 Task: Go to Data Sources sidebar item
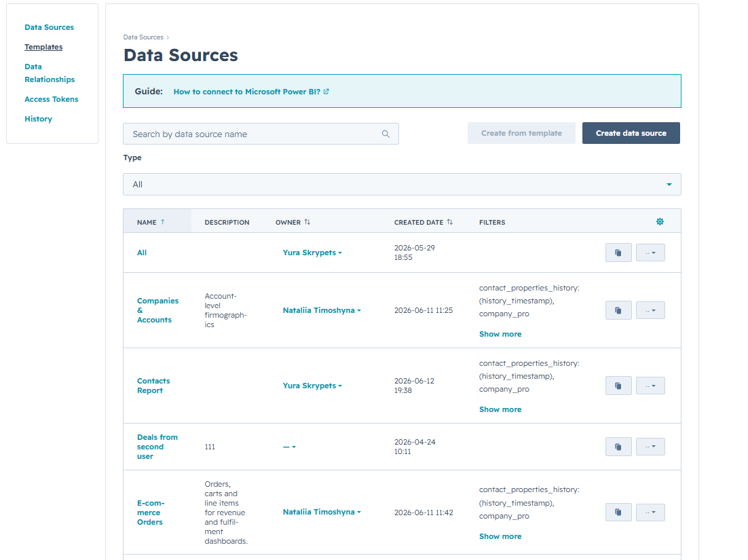coord(49,27)
